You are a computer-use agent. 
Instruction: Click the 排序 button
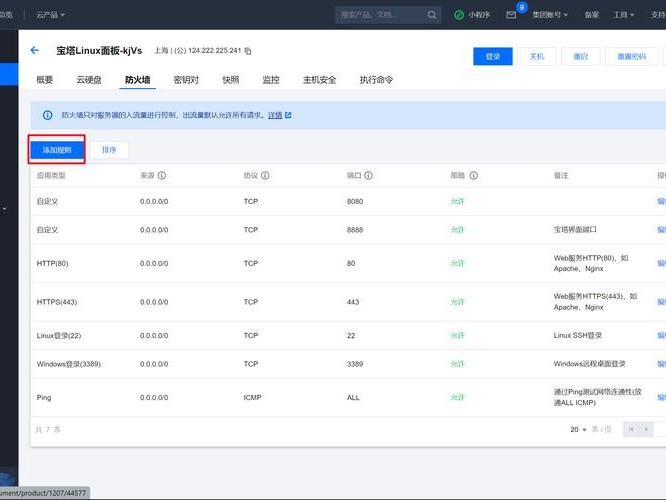point(109,150)
